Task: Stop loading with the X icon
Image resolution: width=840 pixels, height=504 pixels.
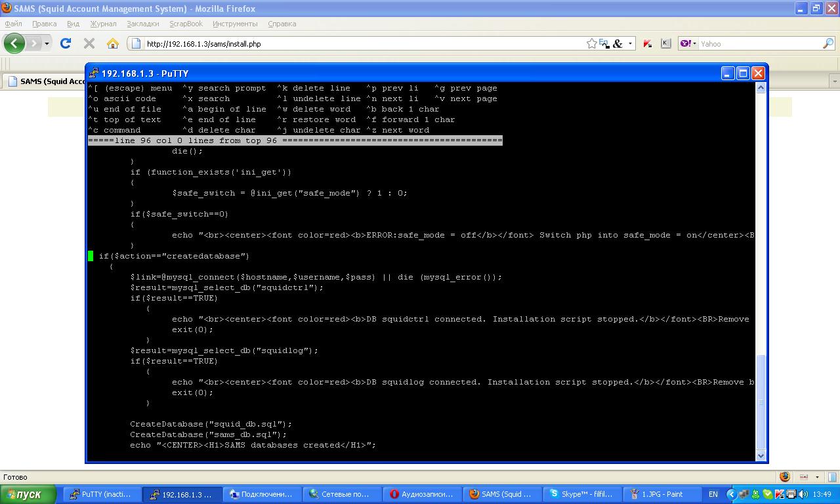Action: tap(89, 43)
